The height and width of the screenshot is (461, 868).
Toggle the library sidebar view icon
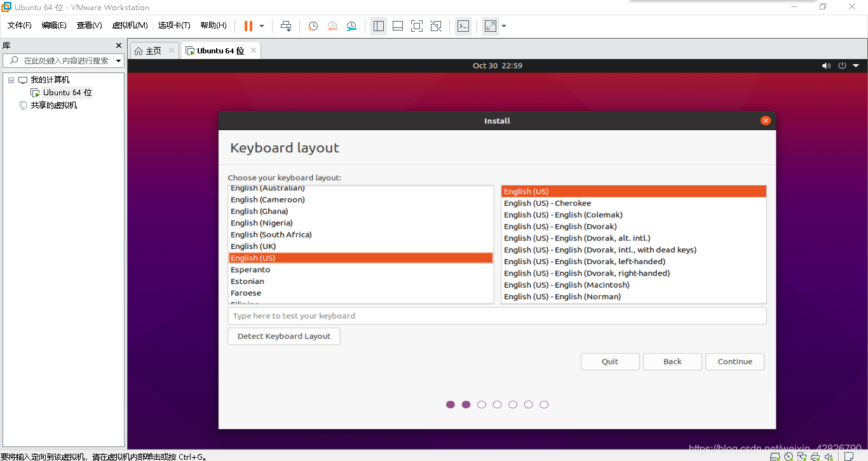[379, 26]
